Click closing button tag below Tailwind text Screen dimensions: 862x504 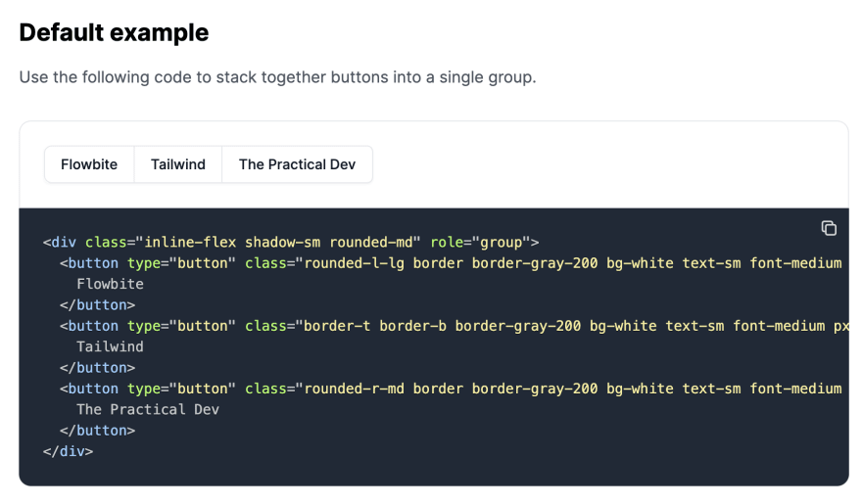pos(97,367)
